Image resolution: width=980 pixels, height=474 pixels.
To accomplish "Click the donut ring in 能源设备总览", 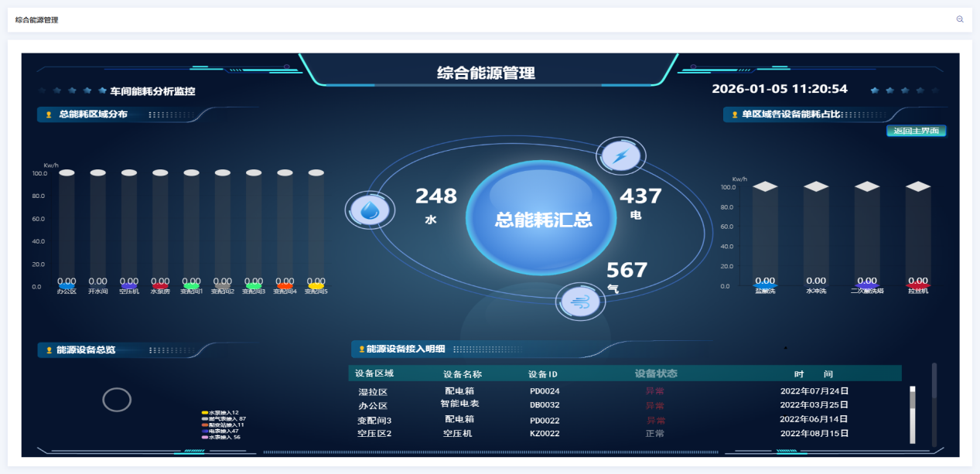I will [117, 400].
